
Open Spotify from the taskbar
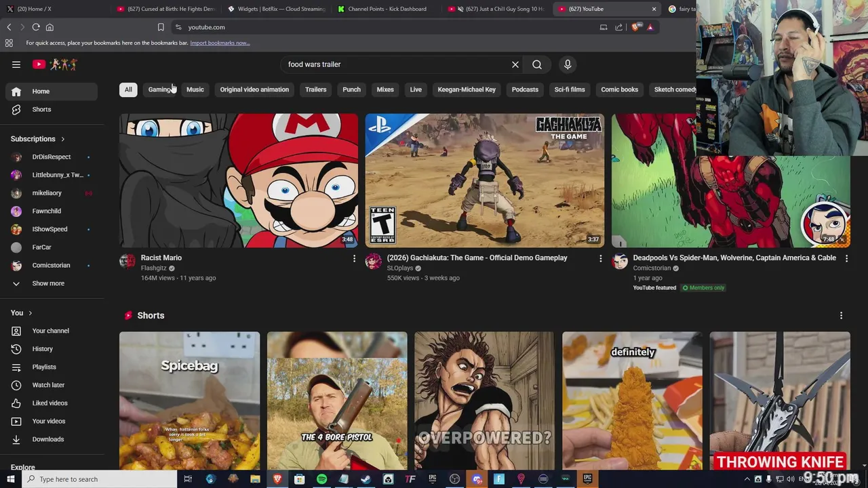coord(321,479)
